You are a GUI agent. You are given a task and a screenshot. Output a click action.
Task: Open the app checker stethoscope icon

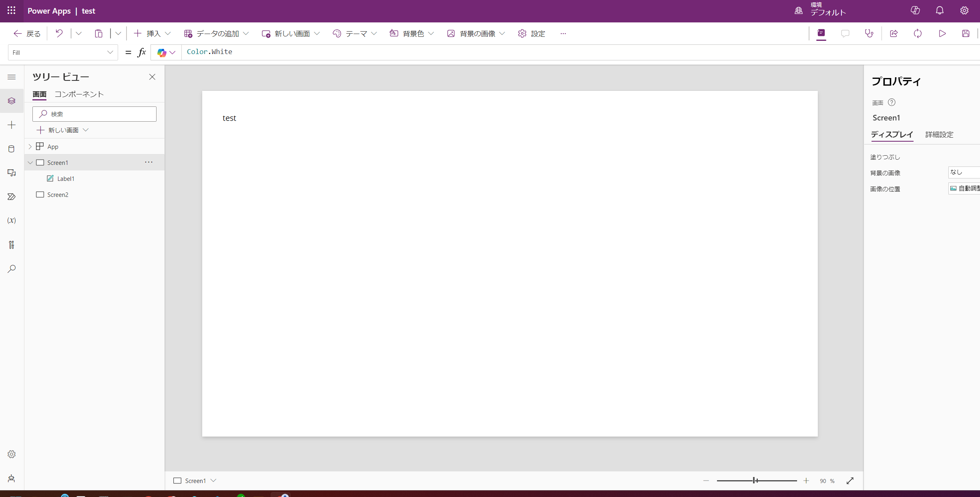(869, 34)
